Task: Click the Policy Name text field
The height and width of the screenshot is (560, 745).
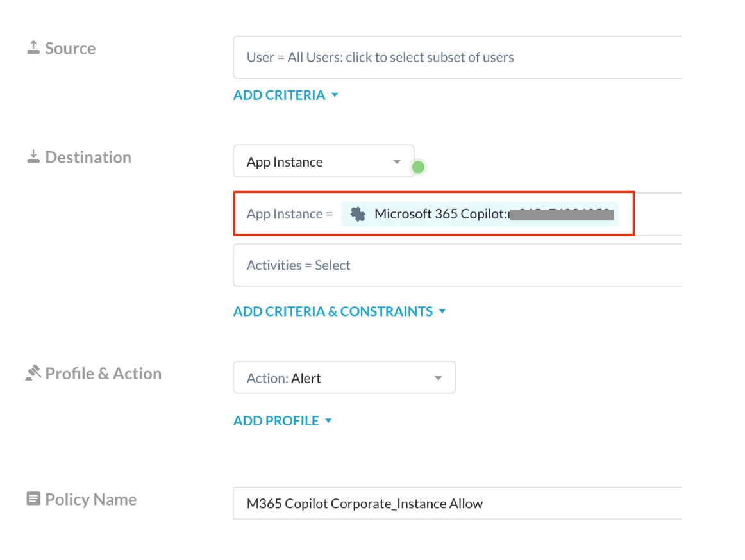Action: coord(458,504)
